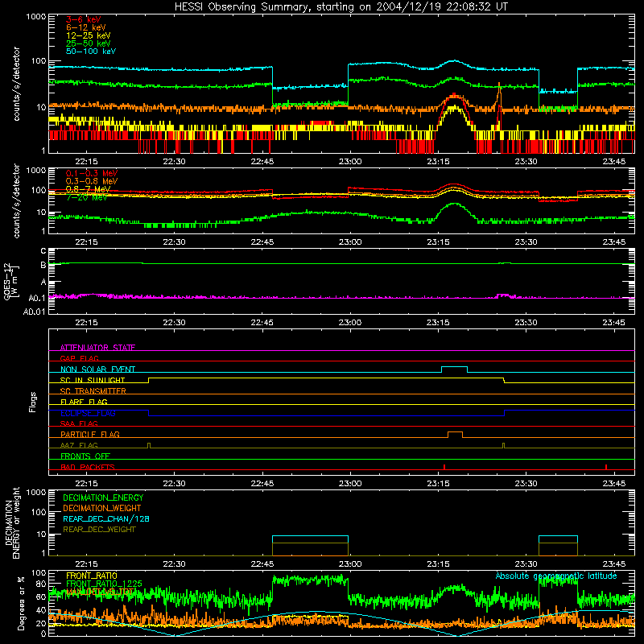Click the 0.3-0.8 MeV legend label
The image size is (644, 644).
92,181
